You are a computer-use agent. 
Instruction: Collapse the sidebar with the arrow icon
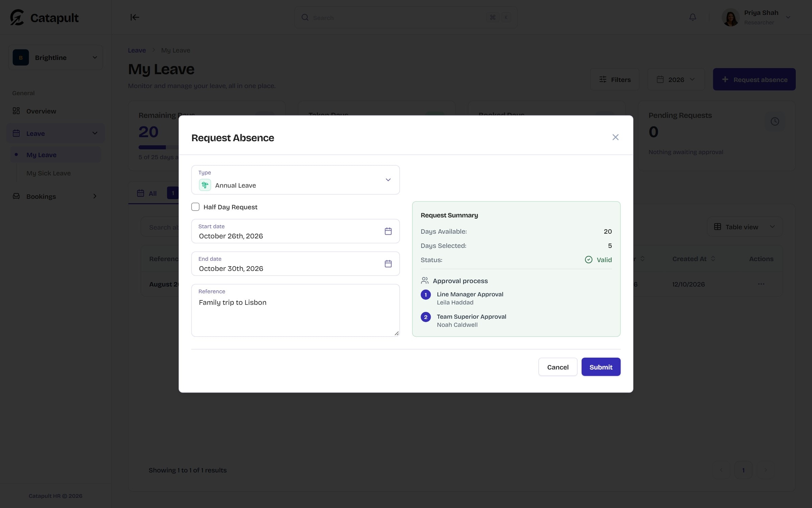pos(135,17)
